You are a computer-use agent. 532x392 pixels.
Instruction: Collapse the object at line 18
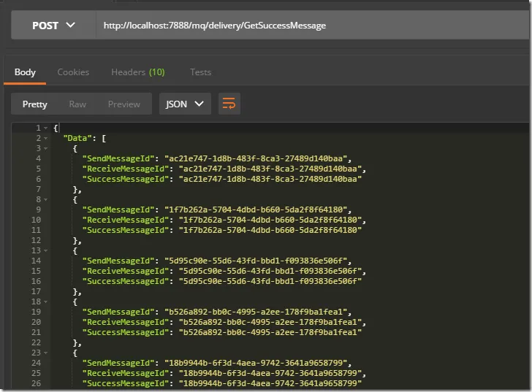[x=46, y=302]
